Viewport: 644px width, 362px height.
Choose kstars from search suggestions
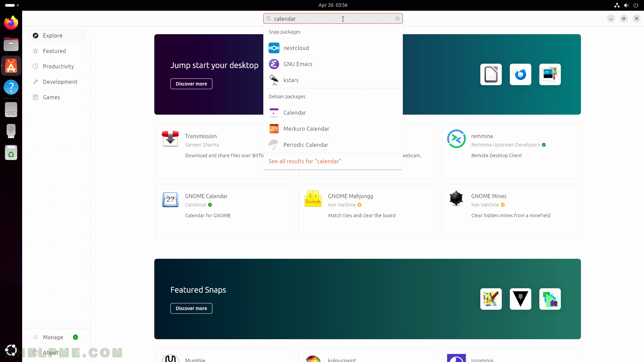click(333, 80)
